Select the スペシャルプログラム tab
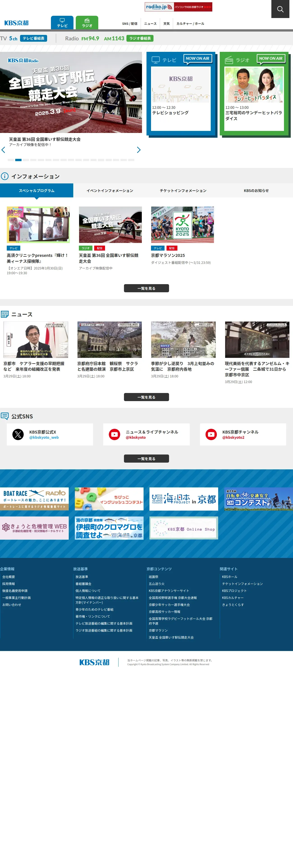The height and width of the screenshot is (868, 293). coord(37,190)
